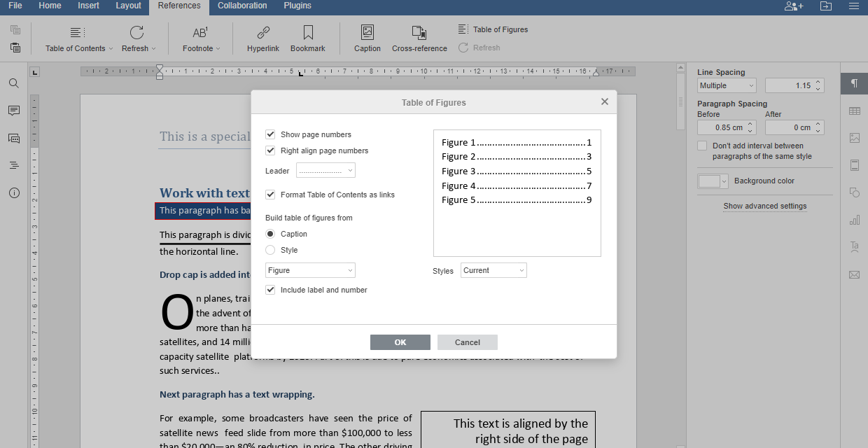The height and width of the screenshot is (448, 868).
Task: Open Image settings panel
Action: point(853,138)
